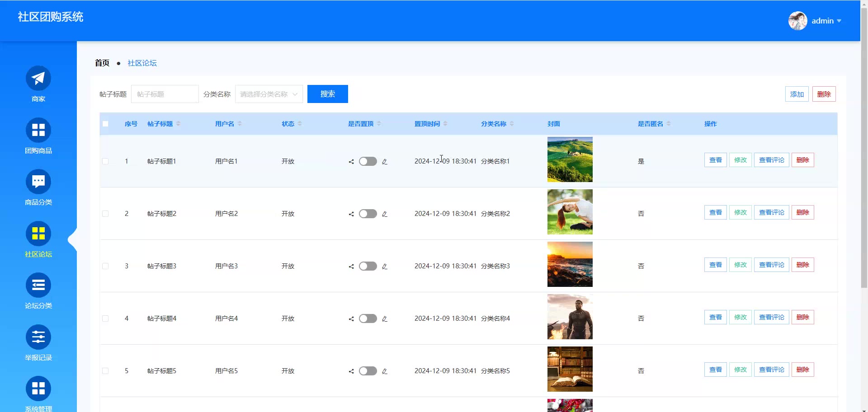Click 查看评论 for 帖子标题5
The height and width of the screenshot is (412, 868).
[771, 370]
